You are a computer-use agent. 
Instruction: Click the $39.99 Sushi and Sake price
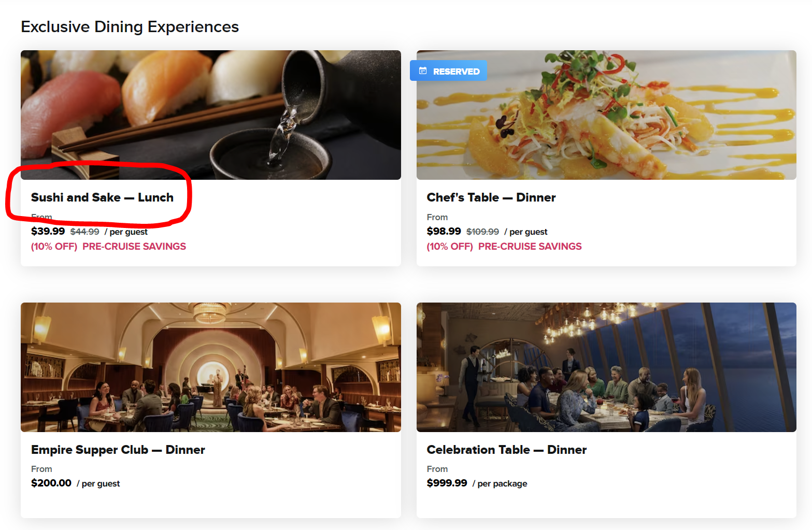(x=48, y=231)
